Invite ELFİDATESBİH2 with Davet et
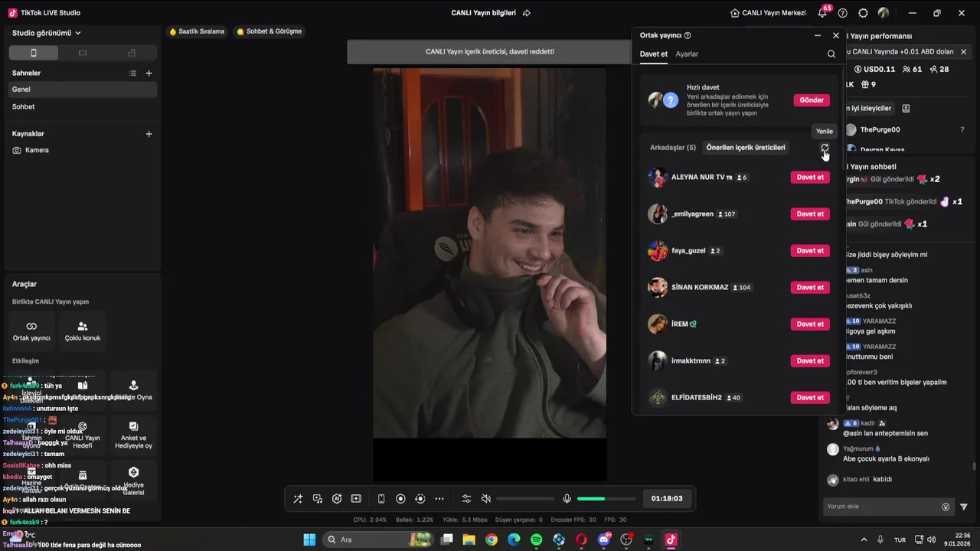 coord(810,397)
